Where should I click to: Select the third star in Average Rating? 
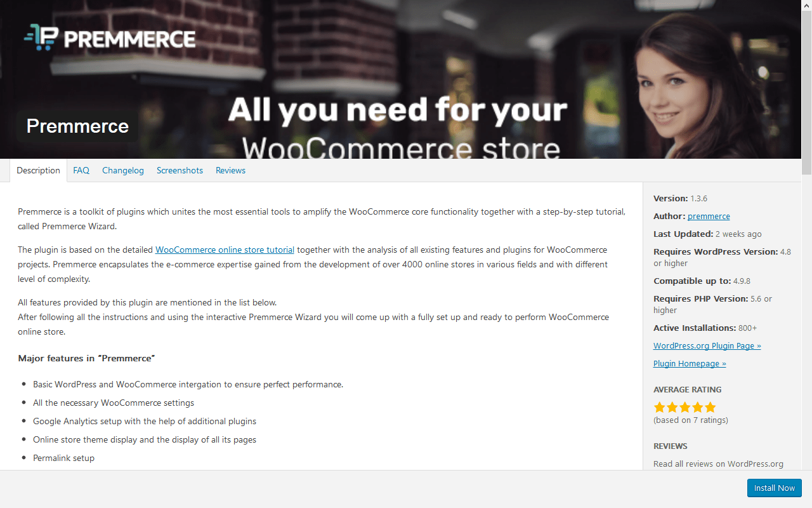pos(685,407)
